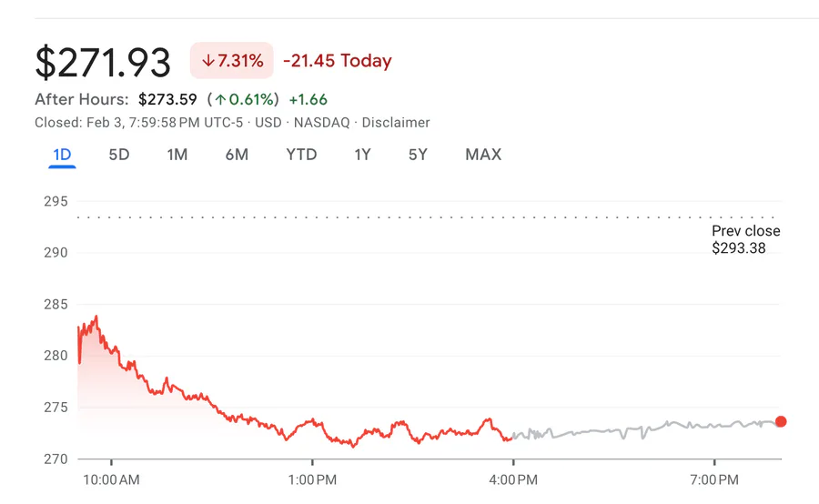Open the Disclaimer link
Viewport: 819px width, 504px height.
pyautogui.click(x=396, y=122)
